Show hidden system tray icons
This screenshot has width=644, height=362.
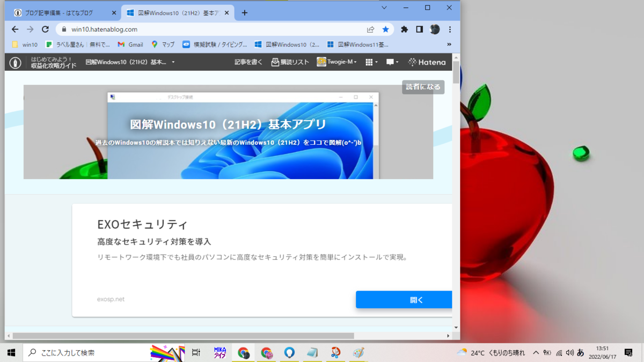click(536, 352)
